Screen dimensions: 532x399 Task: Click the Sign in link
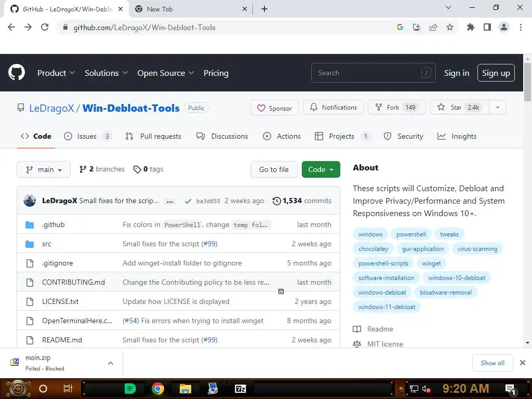click(x=457, y=73)
